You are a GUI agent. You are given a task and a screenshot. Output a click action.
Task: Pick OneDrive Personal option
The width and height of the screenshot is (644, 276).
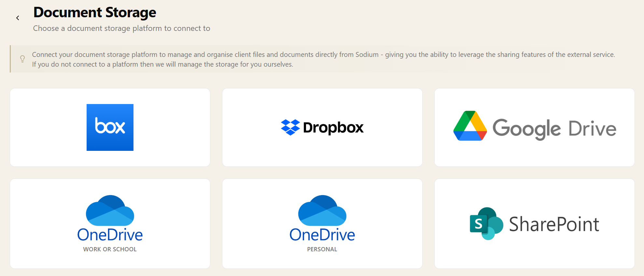tap(322, 224)
